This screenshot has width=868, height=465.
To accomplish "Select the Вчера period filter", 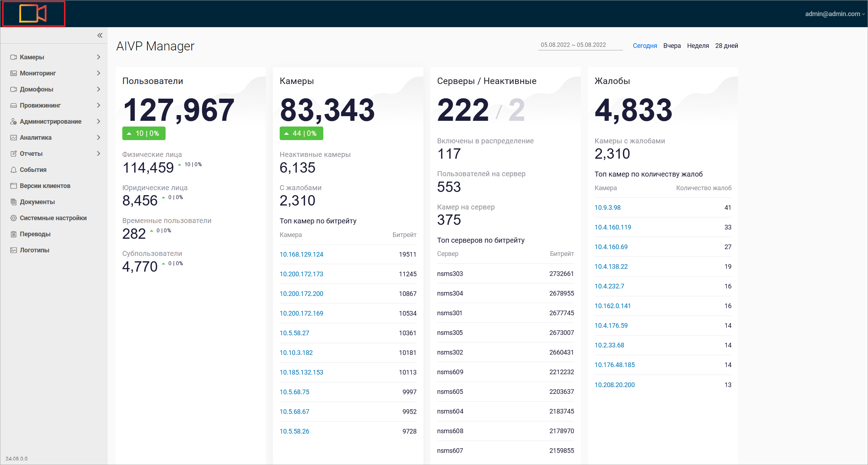I will pos(672,46).
